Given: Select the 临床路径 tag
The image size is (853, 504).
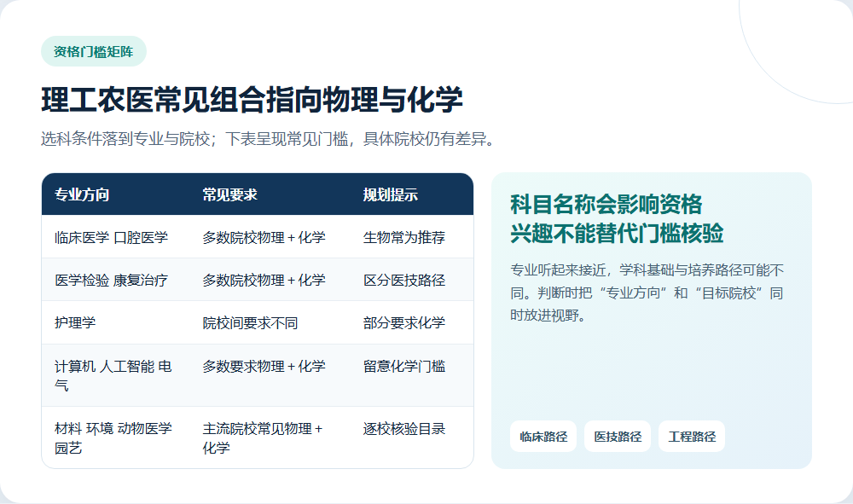Looking at the screenshot, I should coord(543,437).
